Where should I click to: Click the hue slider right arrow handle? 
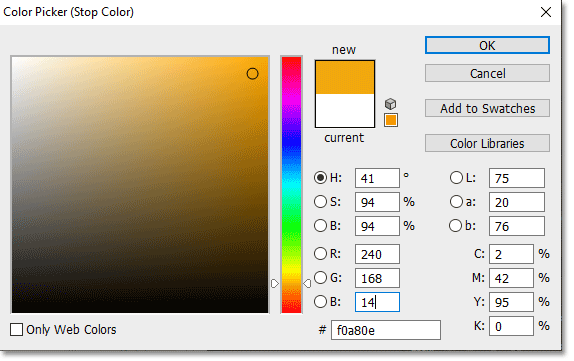[307, 283]
